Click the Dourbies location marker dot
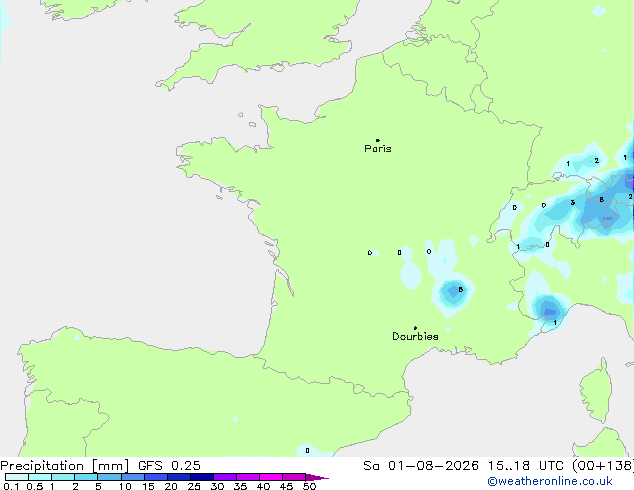 tap(415, 328)
